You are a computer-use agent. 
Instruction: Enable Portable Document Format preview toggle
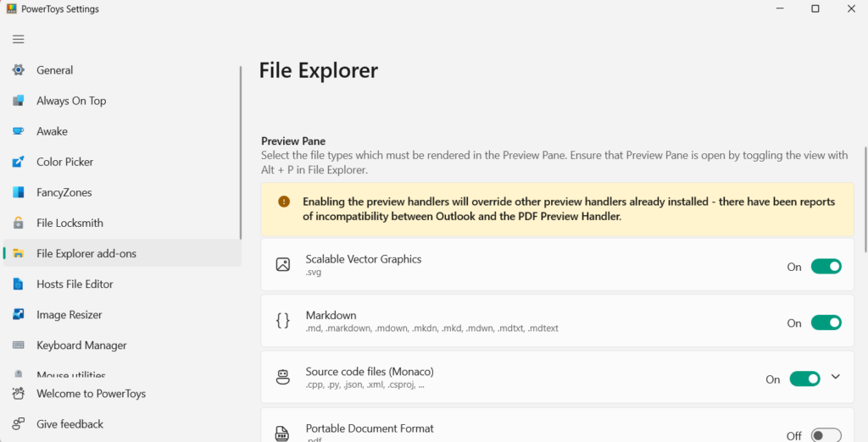pyautogui.click(x=826, y=435)
